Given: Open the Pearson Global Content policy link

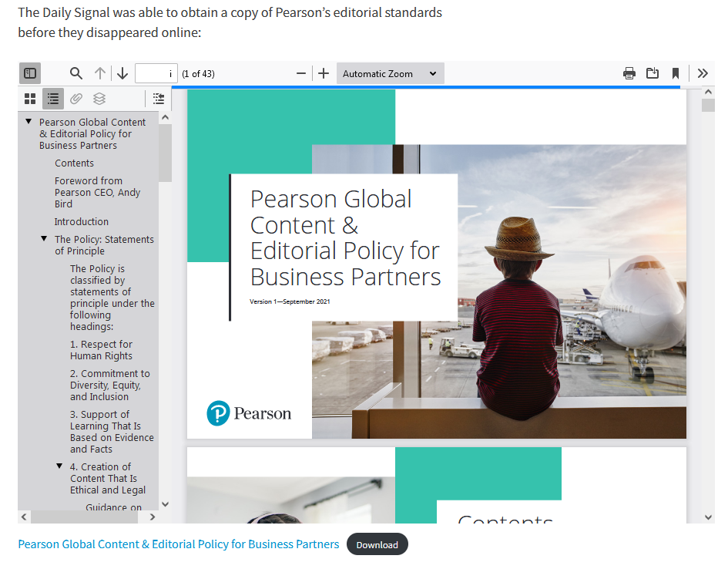Looking at the screenshot, I should (x=179, y=544).
